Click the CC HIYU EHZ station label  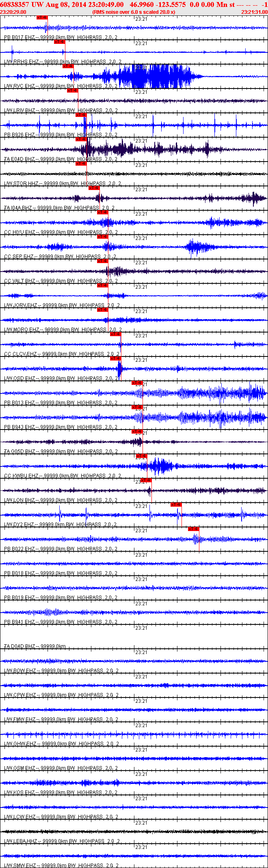click(61, 232)
